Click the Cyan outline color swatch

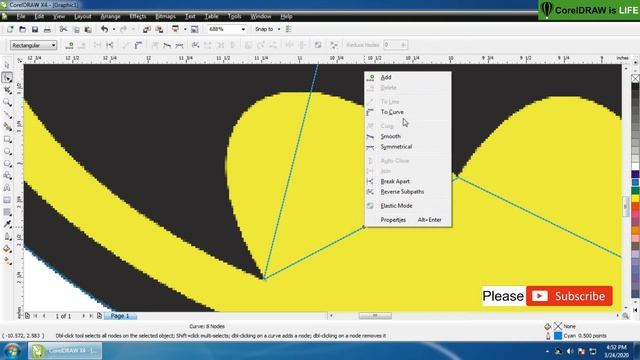558,336
